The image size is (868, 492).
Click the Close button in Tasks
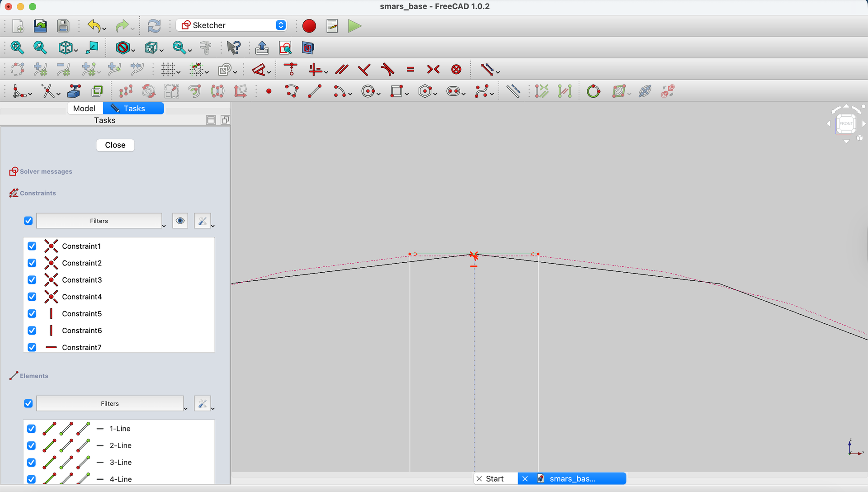point(115,145)
